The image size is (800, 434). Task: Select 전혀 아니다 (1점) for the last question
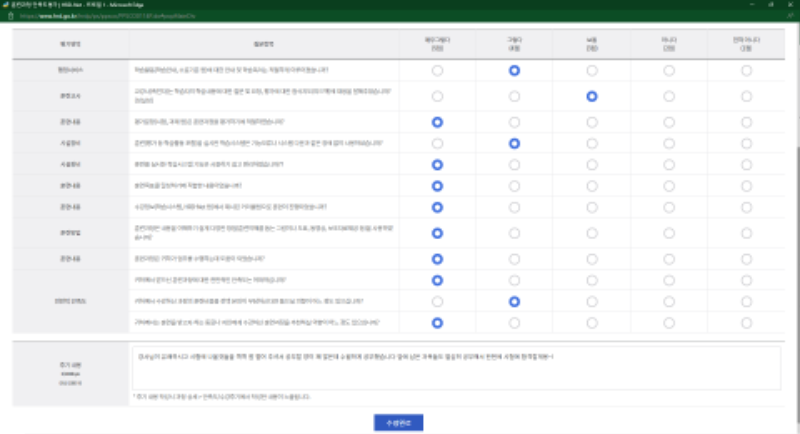(745, 322)
